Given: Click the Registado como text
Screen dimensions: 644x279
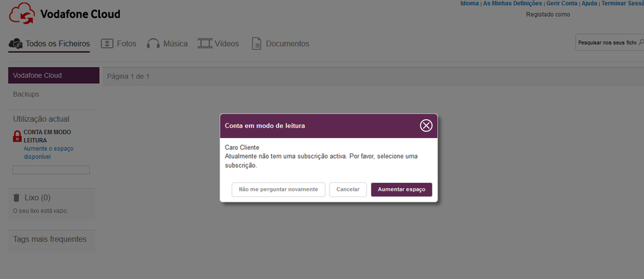Looking at the screenshot, I should [x=548, y=15].
